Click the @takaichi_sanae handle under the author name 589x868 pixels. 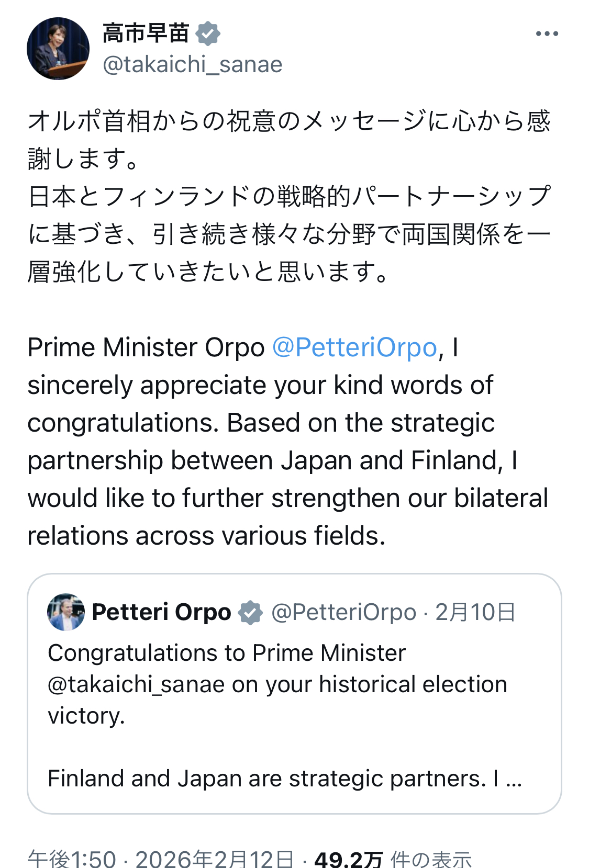pos(192,65)
